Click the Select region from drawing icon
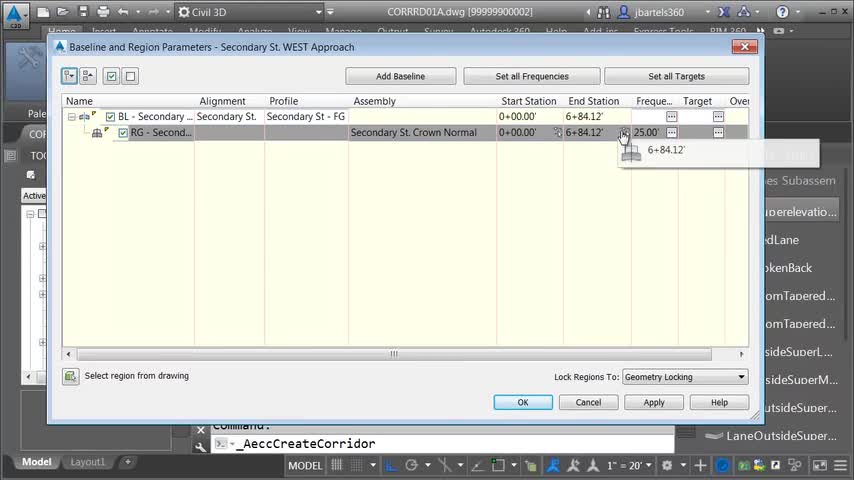Screen dimensions: 854x480 pos(71,376)
